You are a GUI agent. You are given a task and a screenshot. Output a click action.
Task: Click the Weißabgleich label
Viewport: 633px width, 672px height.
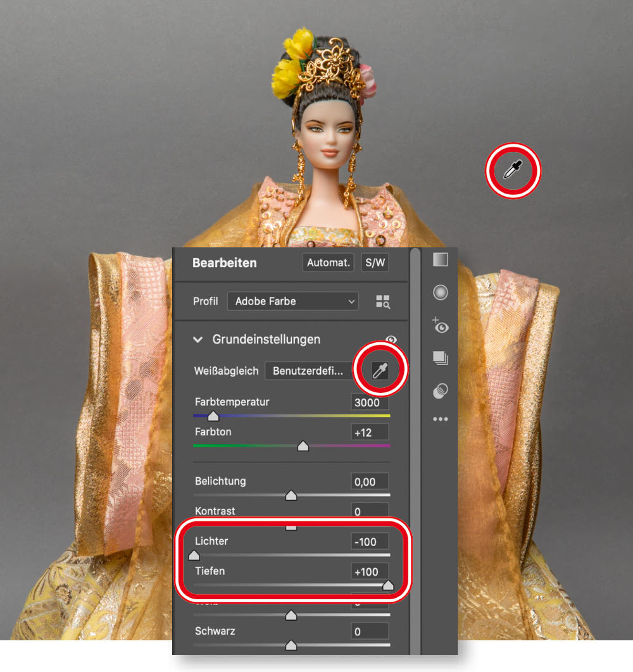tap(227, 371)
